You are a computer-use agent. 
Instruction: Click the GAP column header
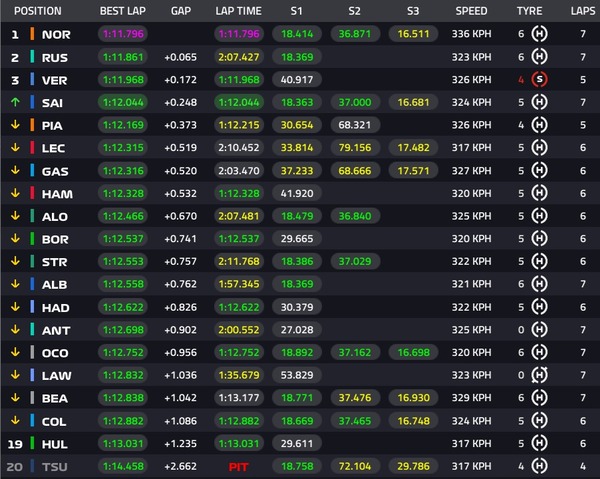181,11
